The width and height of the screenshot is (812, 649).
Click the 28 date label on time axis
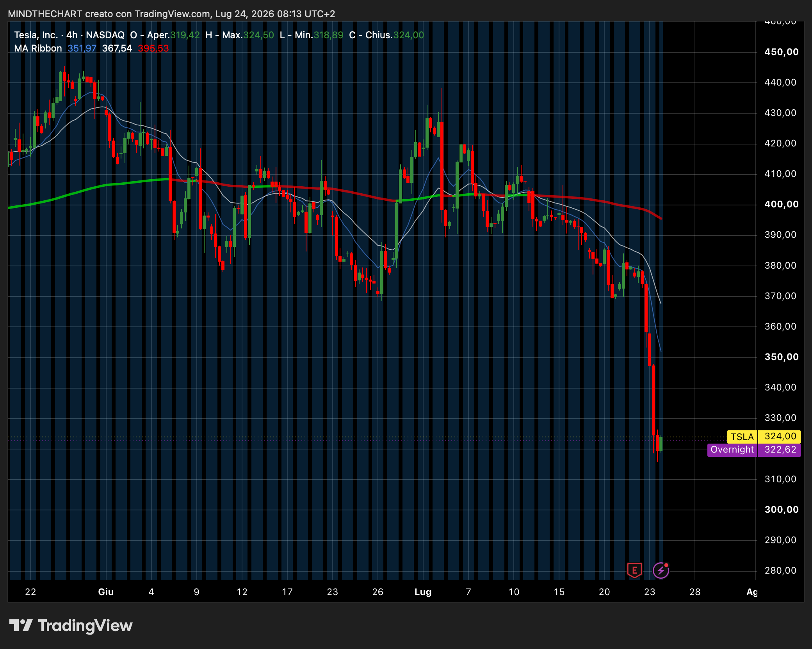coord(695,592)
